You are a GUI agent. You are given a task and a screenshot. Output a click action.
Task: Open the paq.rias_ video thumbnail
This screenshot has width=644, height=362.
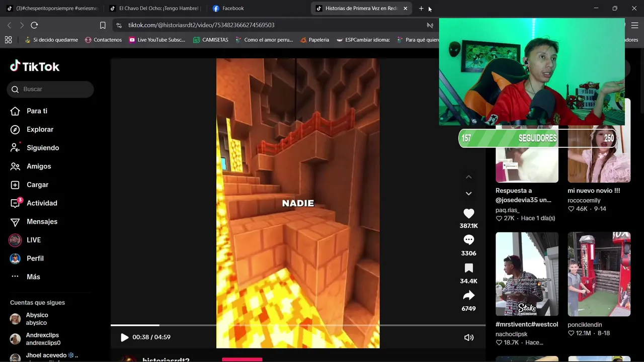527,154
